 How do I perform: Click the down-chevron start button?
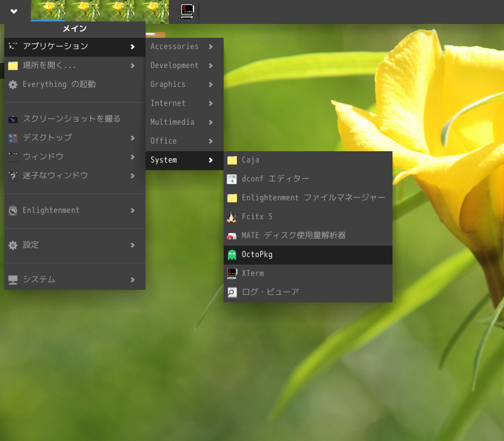click(x=14, y=11)
